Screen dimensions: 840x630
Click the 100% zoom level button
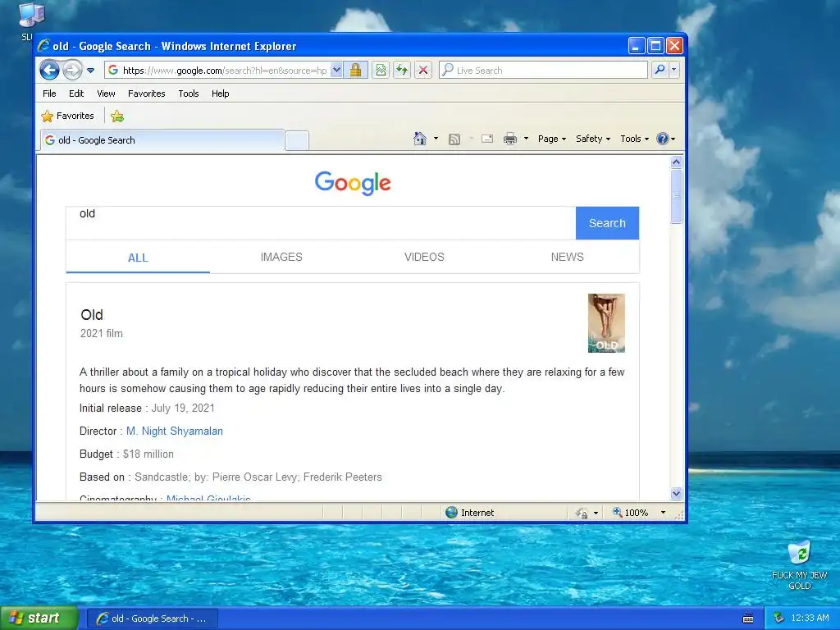[x=631, y=512]
